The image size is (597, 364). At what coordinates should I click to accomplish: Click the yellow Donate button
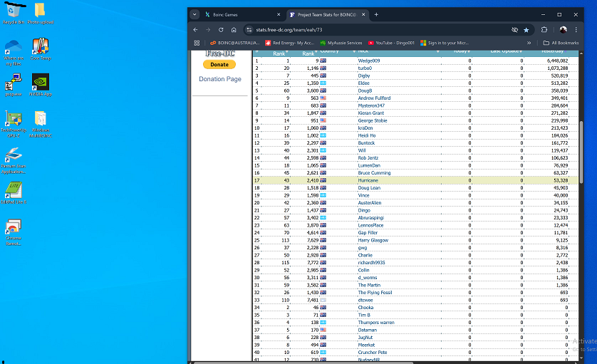pos(219,65)
